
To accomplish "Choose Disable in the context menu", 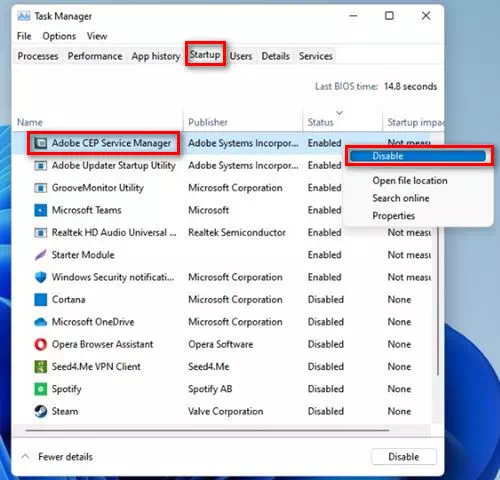I will [x=418, y=156].
